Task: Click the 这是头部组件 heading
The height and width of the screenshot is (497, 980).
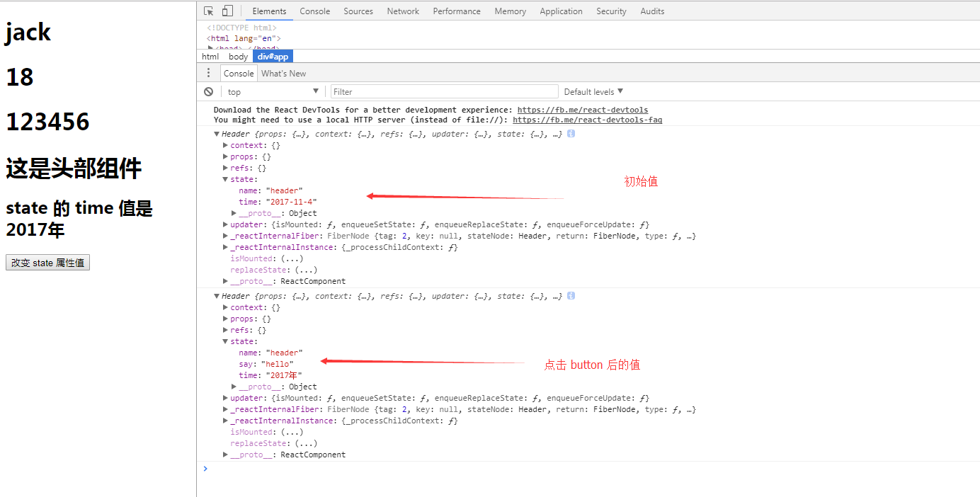Action: pyautogui.click(x=74, y=168)
